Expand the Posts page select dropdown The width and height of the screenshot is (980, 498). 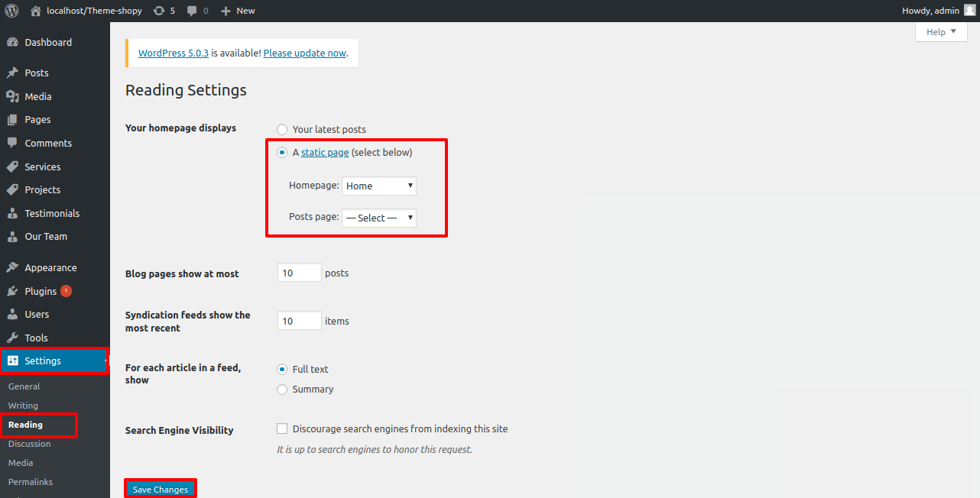coord(379,218)
